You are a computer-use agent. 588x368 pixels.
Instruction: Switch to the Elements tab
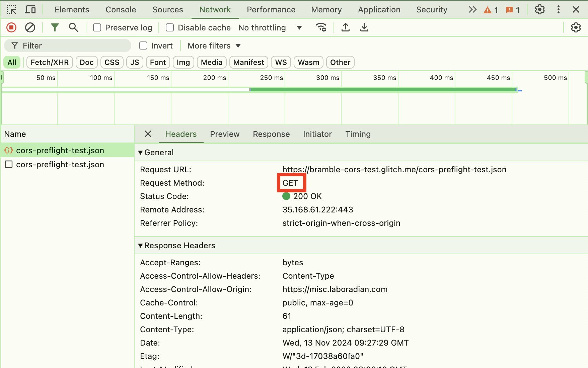click(x=72, y=9)
